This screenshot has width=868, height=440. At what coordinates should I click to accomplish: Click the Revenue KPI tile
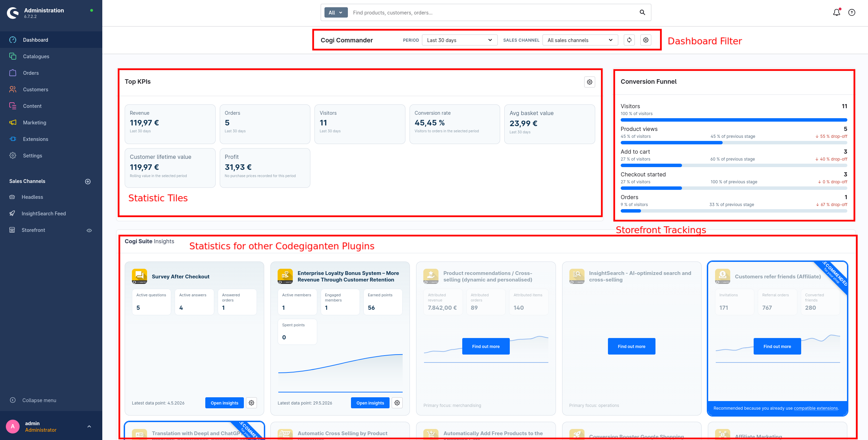[x=170, y=124]
